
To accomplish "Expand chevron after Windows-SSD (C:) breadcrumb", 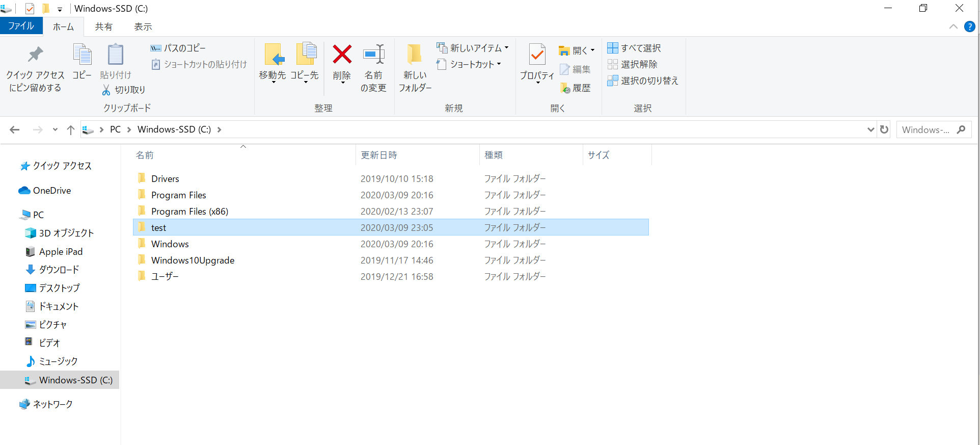I will tap(219, 129).
